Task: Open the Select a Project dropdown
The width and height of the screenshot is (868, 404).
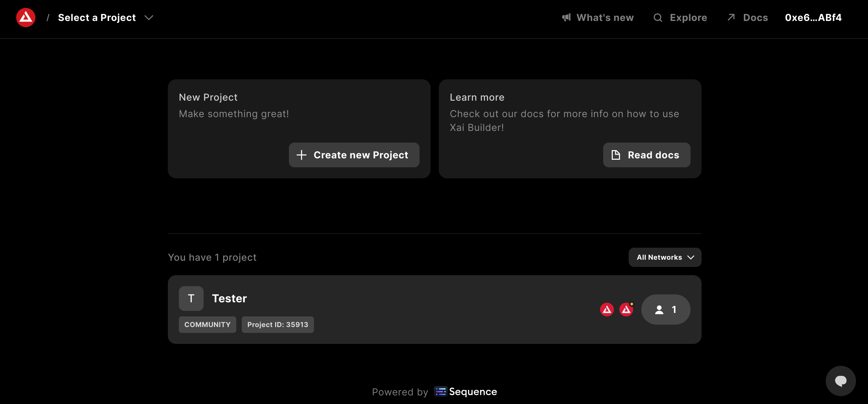Action: click(97, 18)
